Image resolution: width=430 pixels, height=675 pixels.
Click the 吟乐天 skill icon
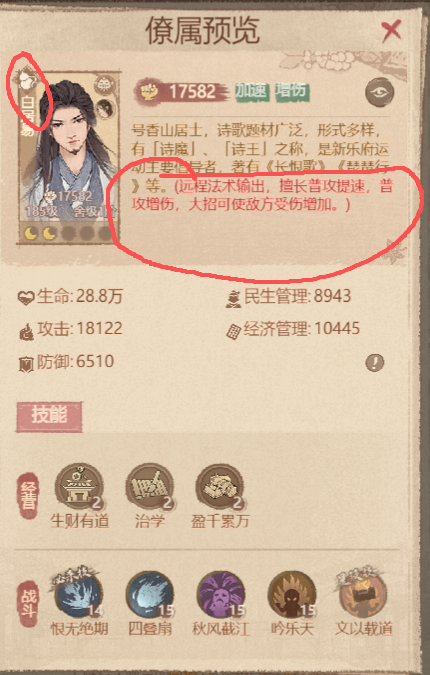[x=291, y=595]
